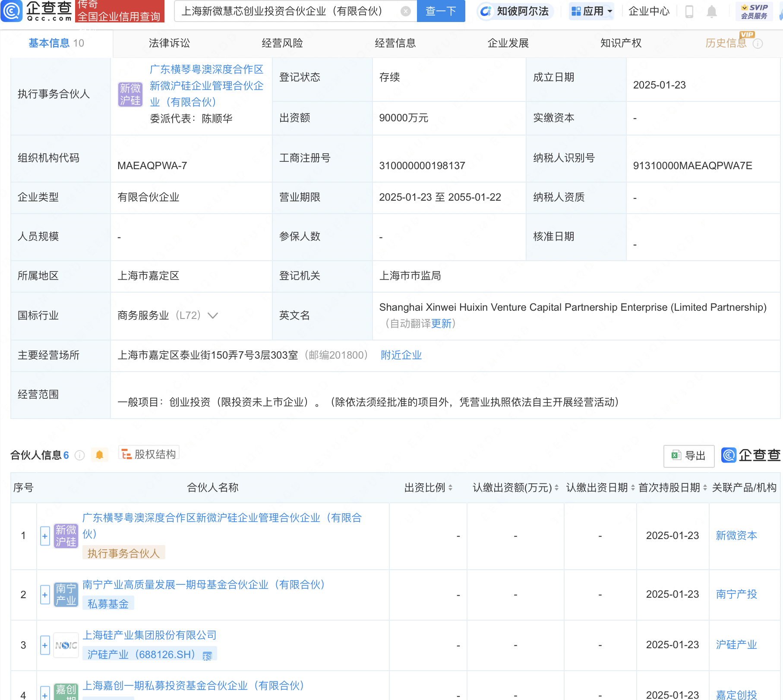This screenshot has height=700, width=783.
Task: Open the mobile phone app icon
Action: pyautogui.click(x=689, y=12)
